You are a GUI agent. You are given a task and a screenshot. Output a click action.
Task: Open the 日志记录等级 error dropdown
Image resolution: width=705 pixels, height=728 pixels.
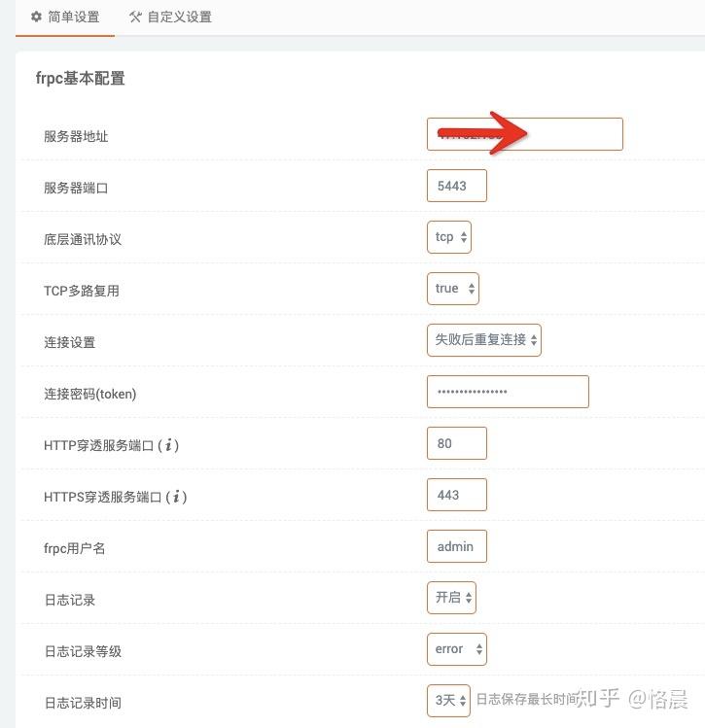coord(456,649)
